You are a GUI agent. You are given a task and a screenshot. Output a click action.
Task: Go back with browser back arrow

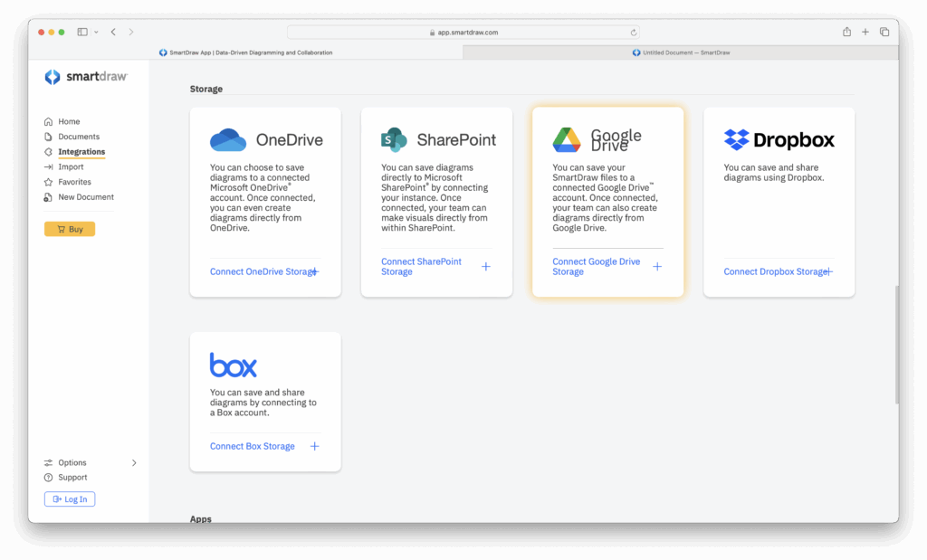113,32
